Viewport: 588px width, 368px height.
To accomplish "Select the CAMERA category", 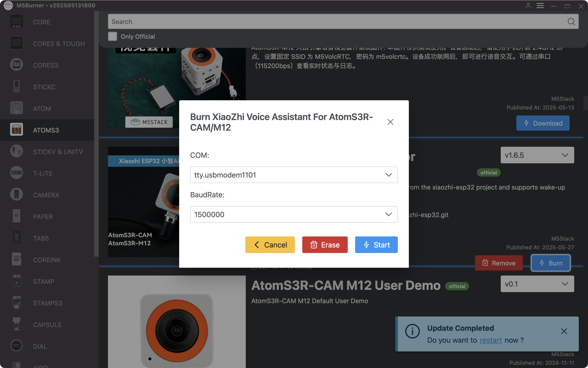I will coord(47,195).
